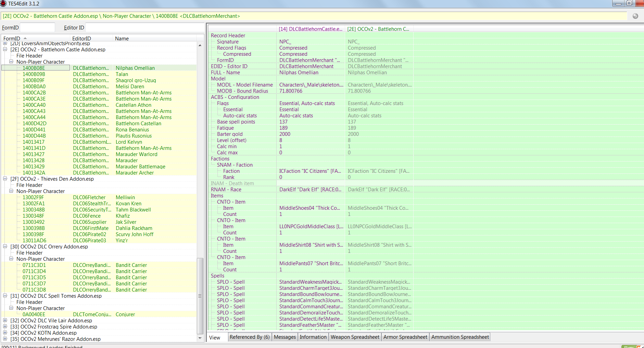Focus the Editor ID search input field
644x348 pixels.
pos(144,28)
